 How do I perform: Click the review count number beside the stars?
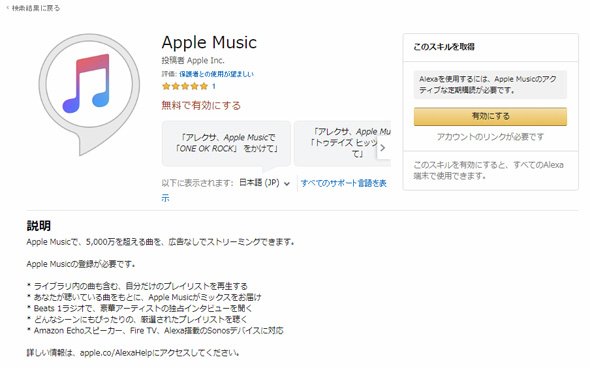(x=214, y=86)
